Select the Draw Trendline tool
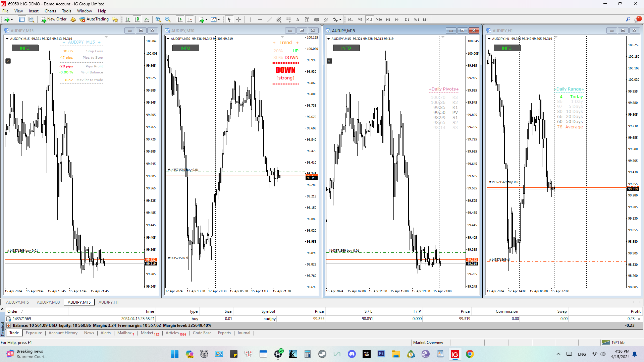The height and width of the screenshot is (362, 644). 270,19
